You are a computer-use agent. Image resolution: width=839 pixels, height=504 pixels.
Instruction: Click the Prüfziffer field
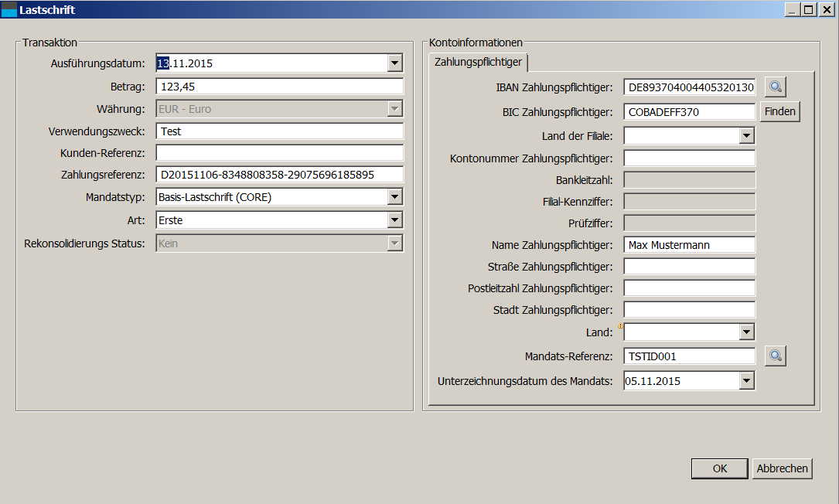tap(689, 223)
